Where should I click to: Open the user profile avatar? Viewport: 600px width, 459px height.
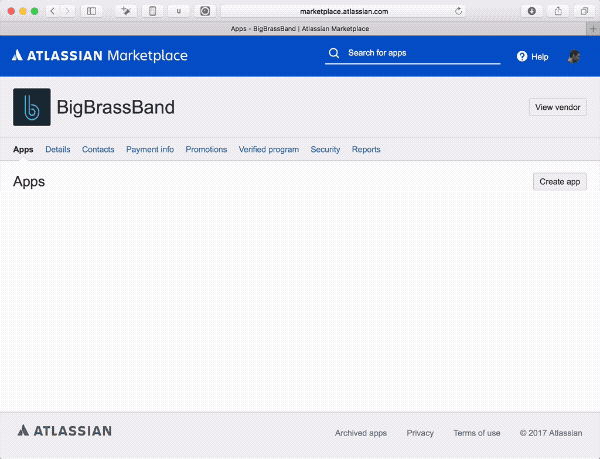574,57
